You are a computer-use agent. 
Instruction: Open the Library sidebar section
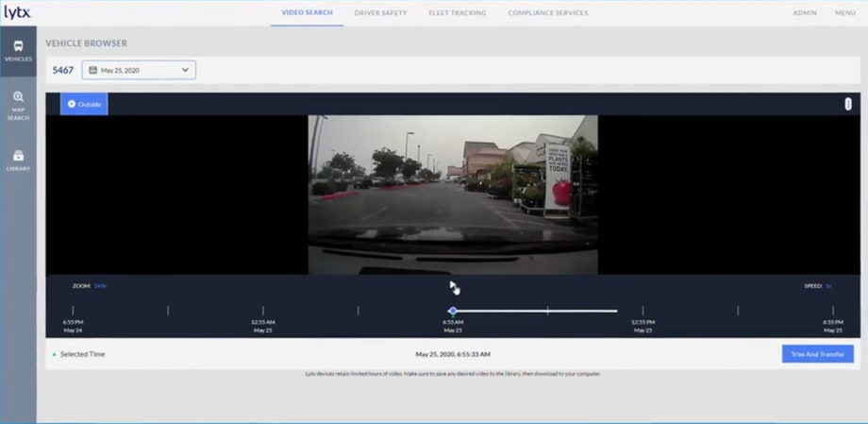tap(18, 161)
